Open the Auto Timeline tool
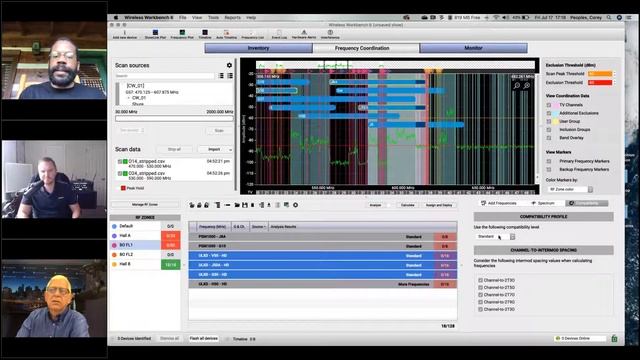This screenshot has width=640, height=360. (226, 34)
